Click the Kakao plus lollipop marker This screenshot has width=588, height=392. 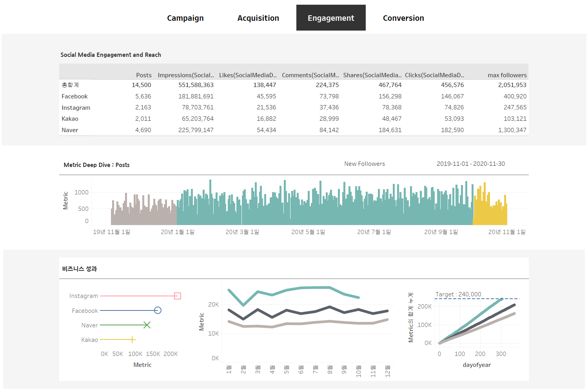click(132, 339)
